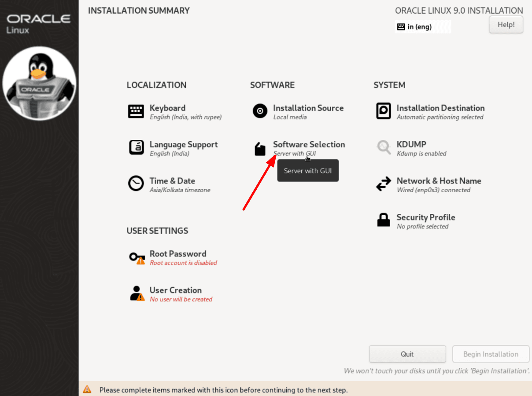The image size is (532, 396).
Task: Click the 'Server with GUI' tooltip
Action: [308, 170]
